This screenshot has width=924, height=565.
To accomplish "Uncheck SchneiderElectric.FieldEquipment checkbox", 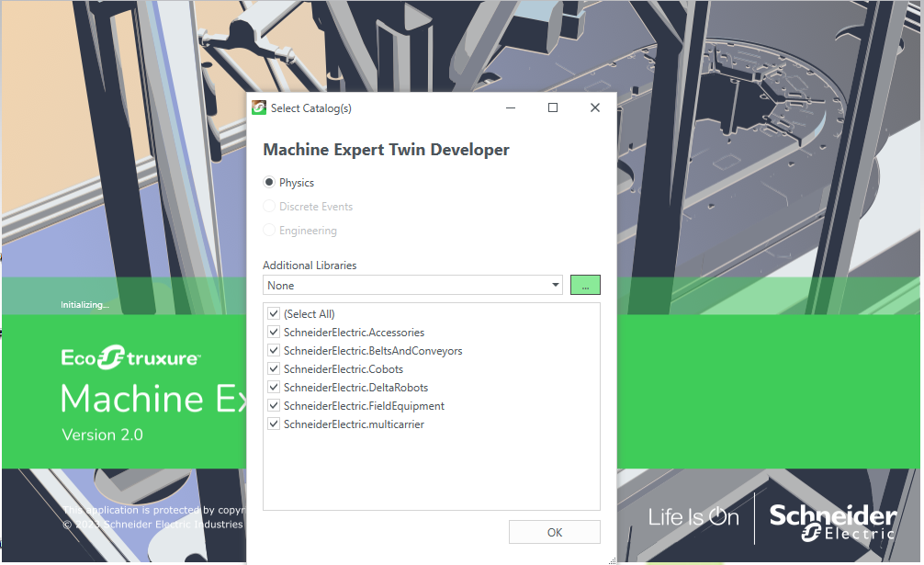I will [274, 405].
